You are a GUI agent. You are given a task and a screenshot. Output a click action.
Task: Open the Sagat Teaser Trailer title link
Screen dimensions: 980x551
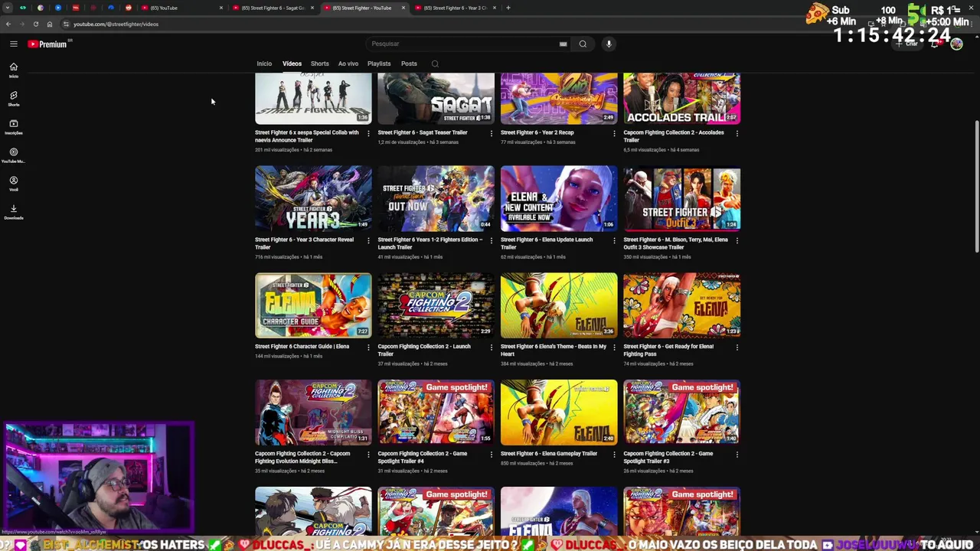click(423, 132)
